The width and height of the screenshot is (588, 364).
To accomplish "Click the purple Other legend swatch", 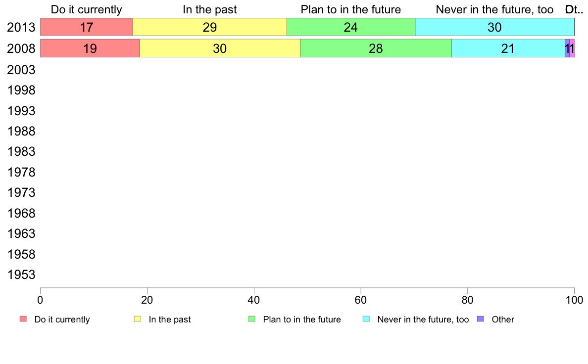I will [481, 319].
